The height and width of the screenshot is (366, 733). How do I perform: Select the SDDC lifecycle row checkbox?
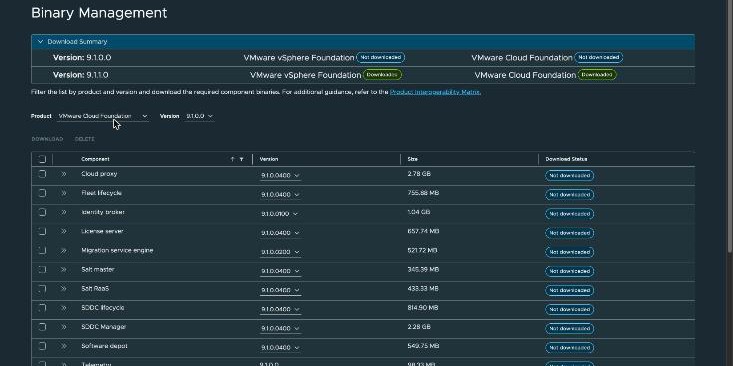(x=42, y=308)
